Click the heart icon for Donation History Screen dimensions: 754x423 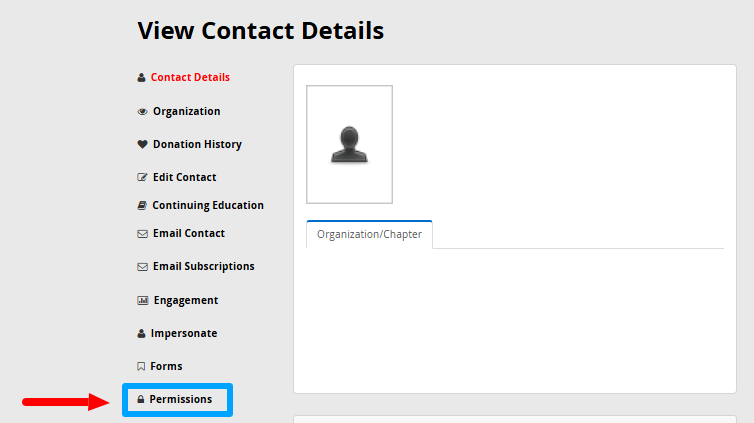pyautogui.click(x=142, y=144)
